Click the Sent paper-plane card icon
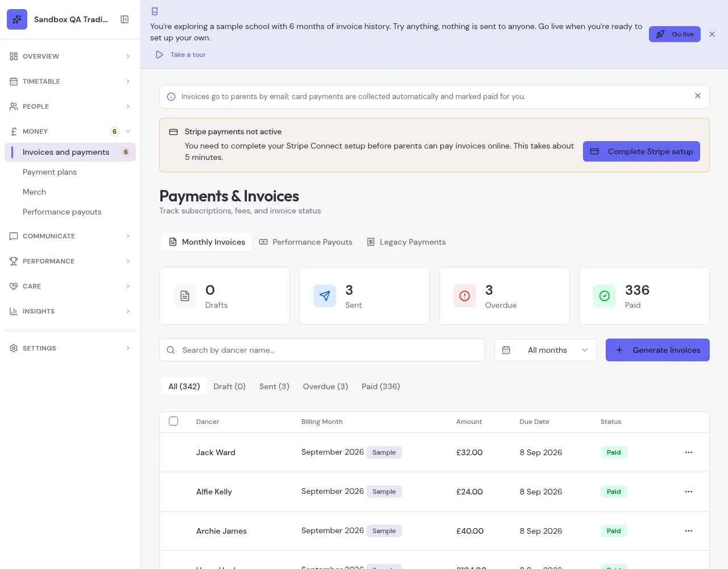The image size is (728, 569). [x=325, y=296]
